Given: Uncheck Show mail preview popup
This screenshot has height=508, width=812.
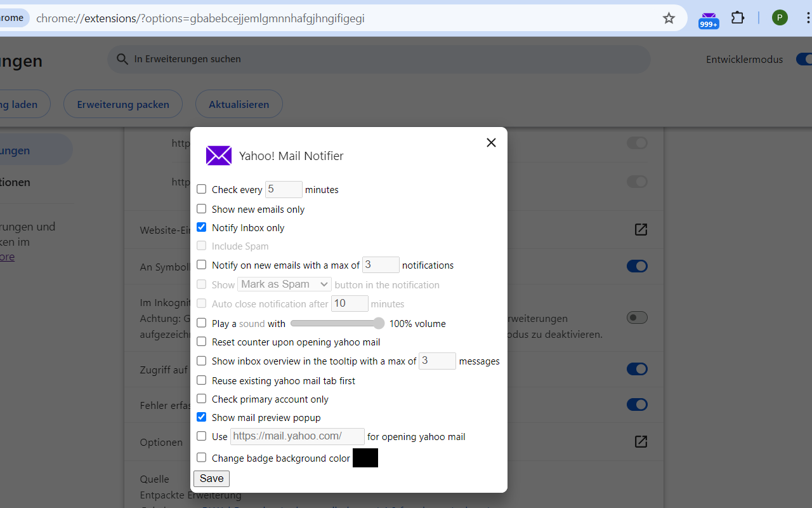Looking at the screenshot, I should pos(201,417).
